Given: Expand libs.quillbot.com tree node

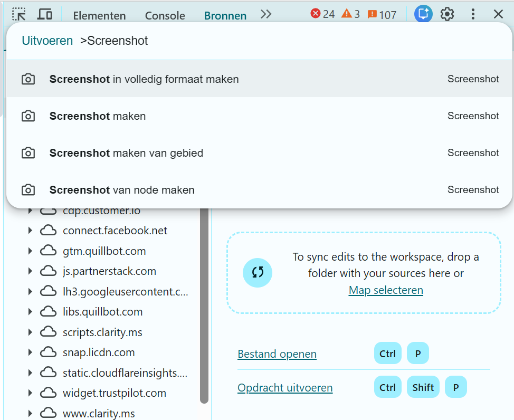Looking at the screenshot, I should pyautogui.click(x=30, y=312).
